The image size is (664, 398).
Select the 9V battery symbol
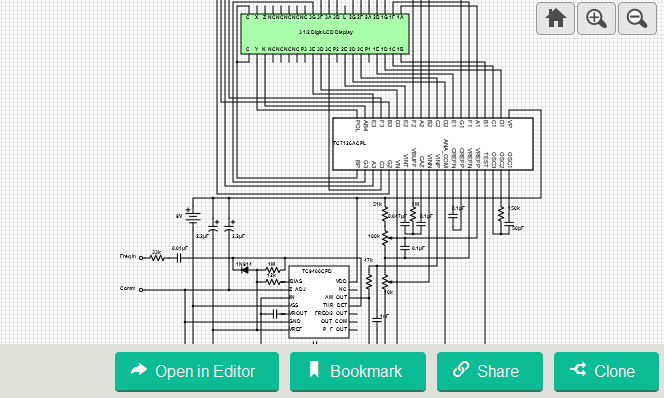point(193,217)
